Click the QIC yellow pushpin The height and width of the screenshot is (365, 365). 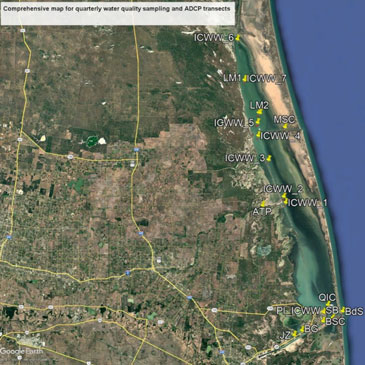pyautogui.click(x=328, y=304)
